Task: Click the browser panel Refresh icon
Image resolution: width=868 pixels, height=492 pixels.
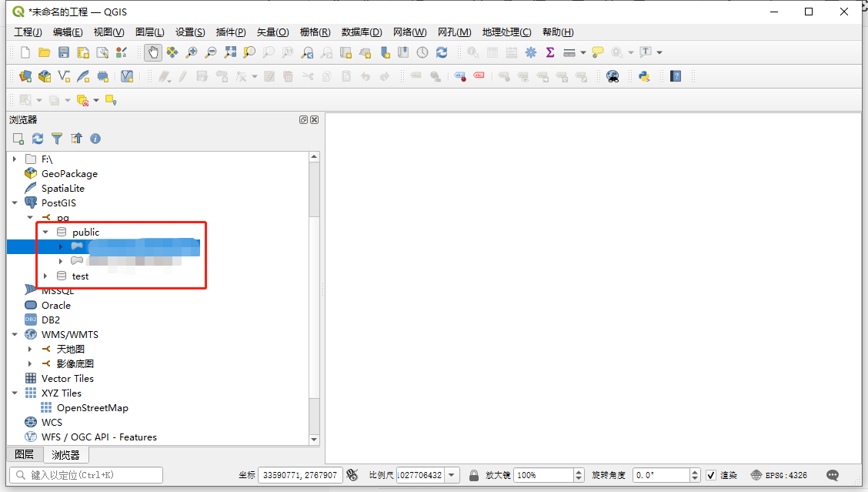Action: [x=38, y=139]
